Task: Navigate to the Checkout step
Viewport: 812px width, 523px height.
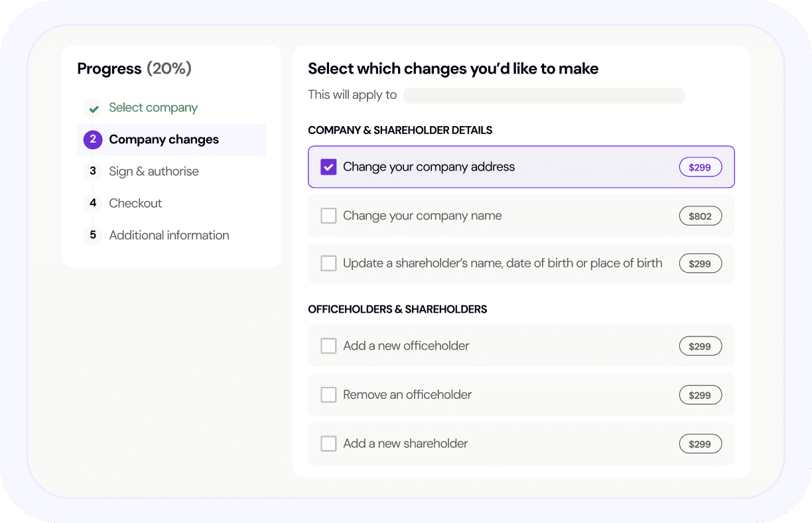Action: pyautogui.click(x=135, y=203)
